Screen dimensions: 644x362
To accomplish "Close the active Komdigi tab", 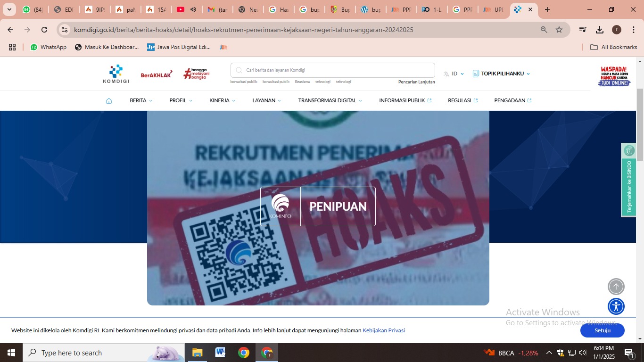I will (530, 9).
